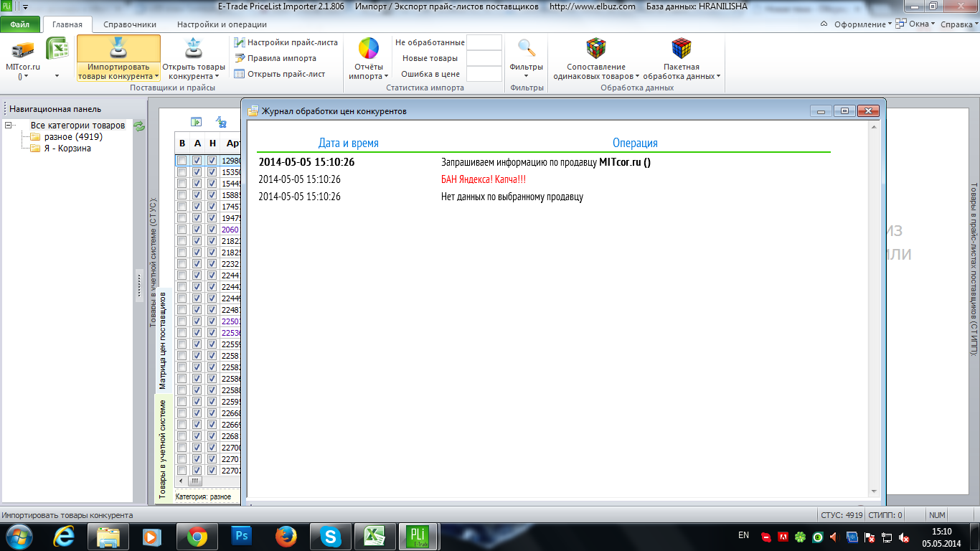Click the Excel export icon in ribbon

pos(57,50)
